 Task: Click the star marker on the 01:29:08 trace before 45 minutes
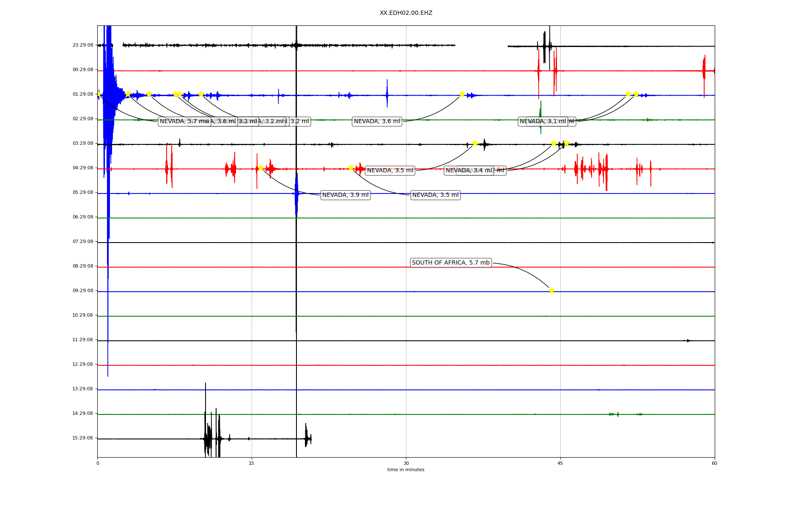click(462, 94)
